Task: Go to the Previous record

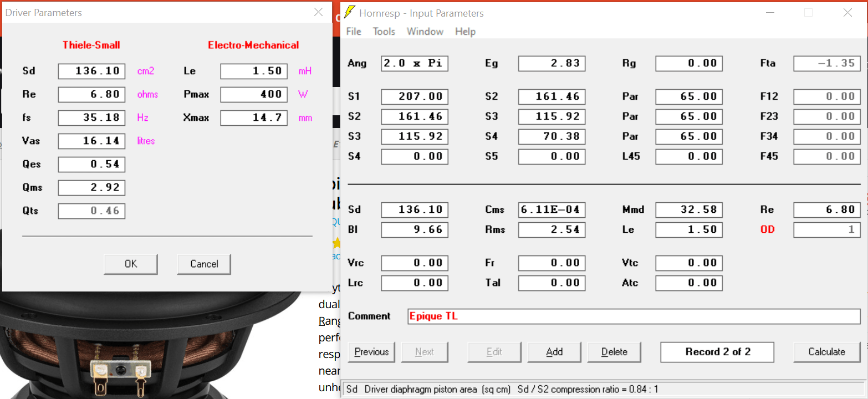Action: click(x=371, y=352)
